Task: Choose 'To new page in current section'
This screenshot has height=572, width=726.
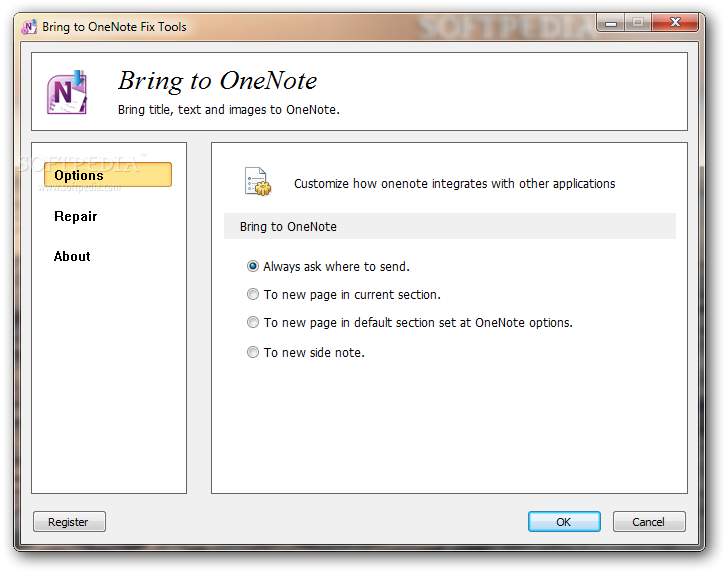Action: tap(253, 295)
